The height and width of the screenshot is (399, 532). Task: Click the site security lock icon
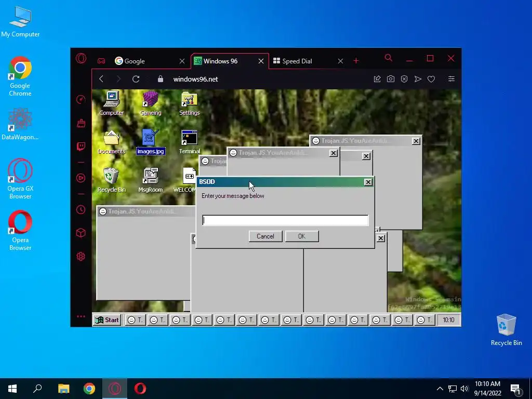pyautogui.click(x=161, y=79)
